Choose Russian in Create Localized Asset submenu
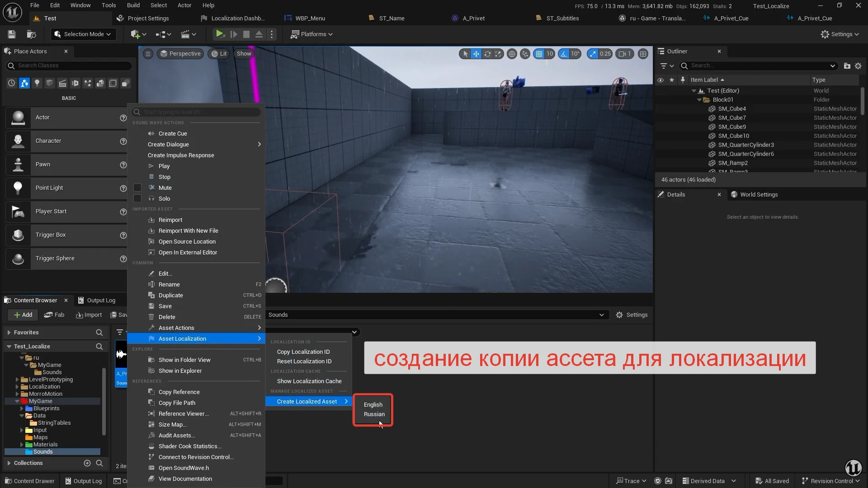 tap(374, 414)
